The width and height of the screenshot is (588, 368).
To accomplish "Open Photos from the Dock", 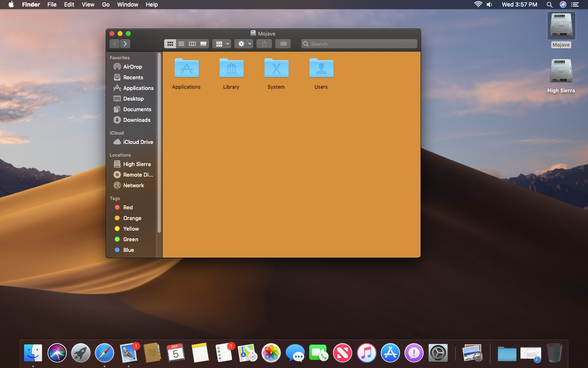I will 271,353.
